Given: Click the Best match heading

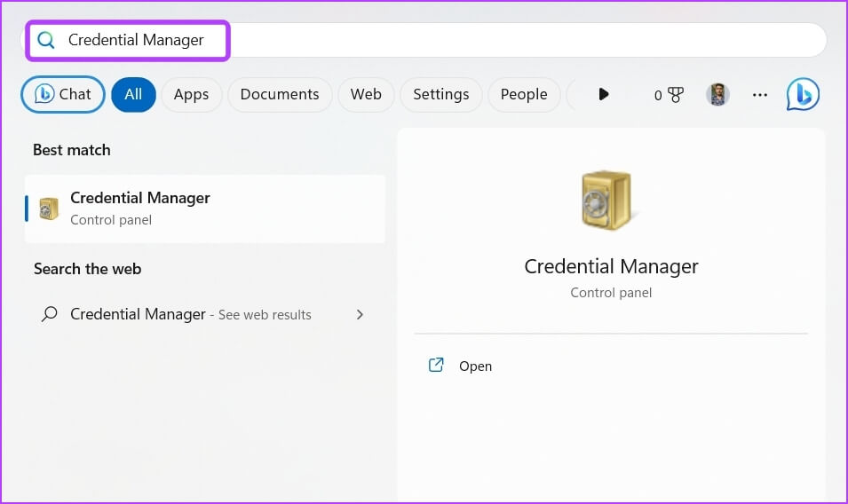Looking at the screenshot, I should [x=72, y=150].
